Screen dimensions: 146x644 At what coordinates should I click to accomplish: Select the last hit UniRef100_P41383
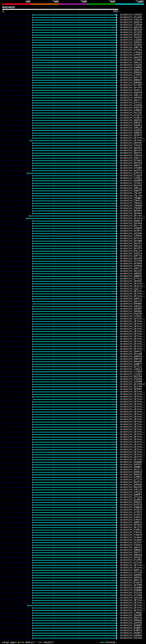(x=131, y=638)
